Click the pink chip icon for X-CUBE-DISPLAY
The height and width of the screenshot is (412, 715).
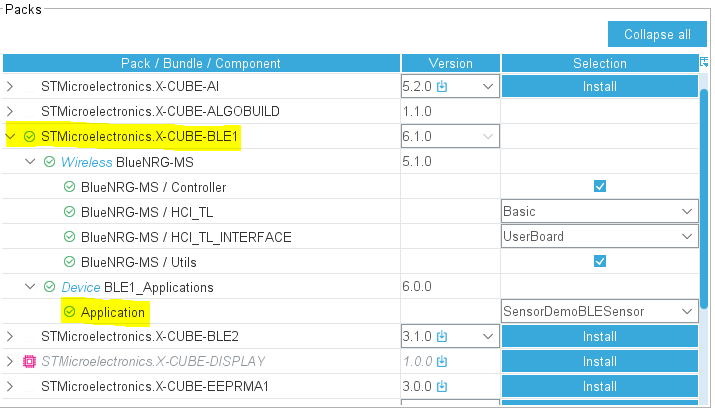[29, 361]
